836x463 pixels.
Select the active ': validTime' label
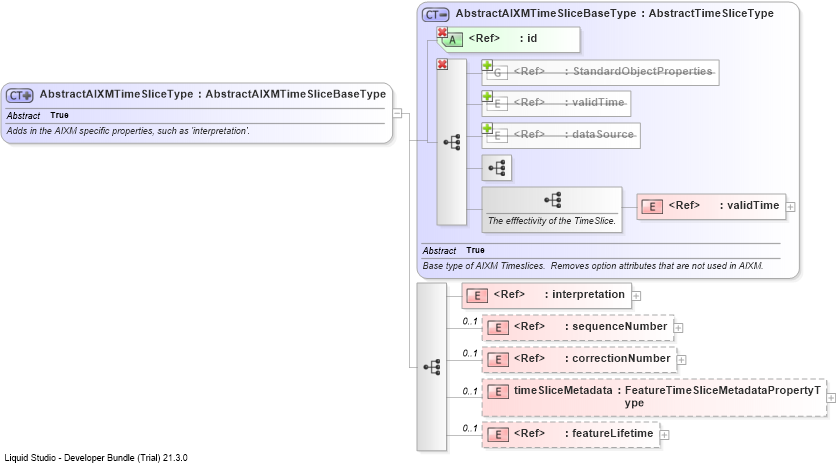click(749, 205)
